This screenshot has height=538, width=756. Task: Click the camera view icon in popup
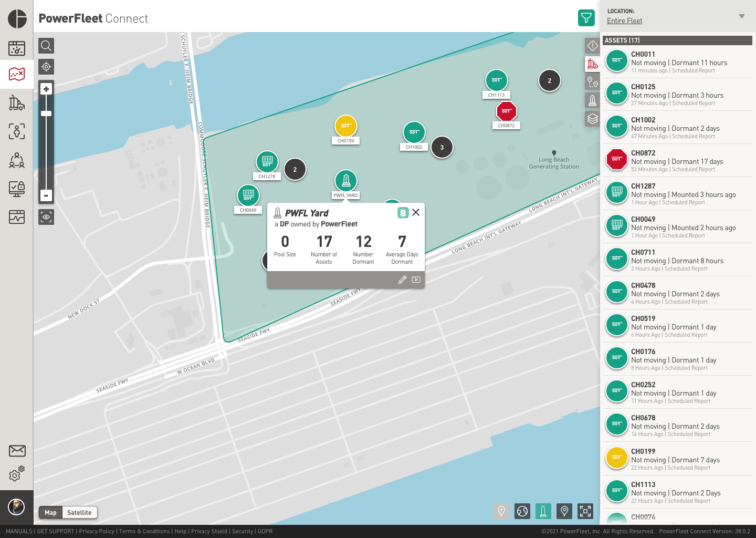[416, 280]
